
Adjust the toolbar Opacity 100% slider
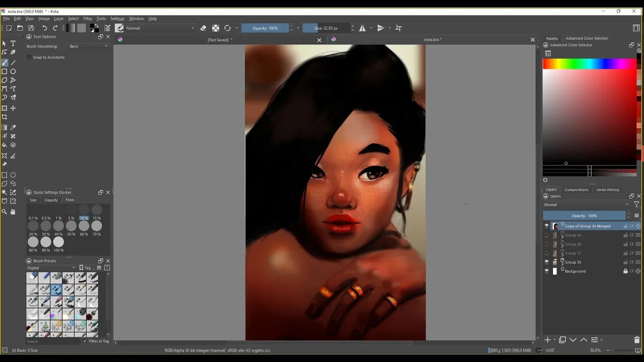pos(265,28)
